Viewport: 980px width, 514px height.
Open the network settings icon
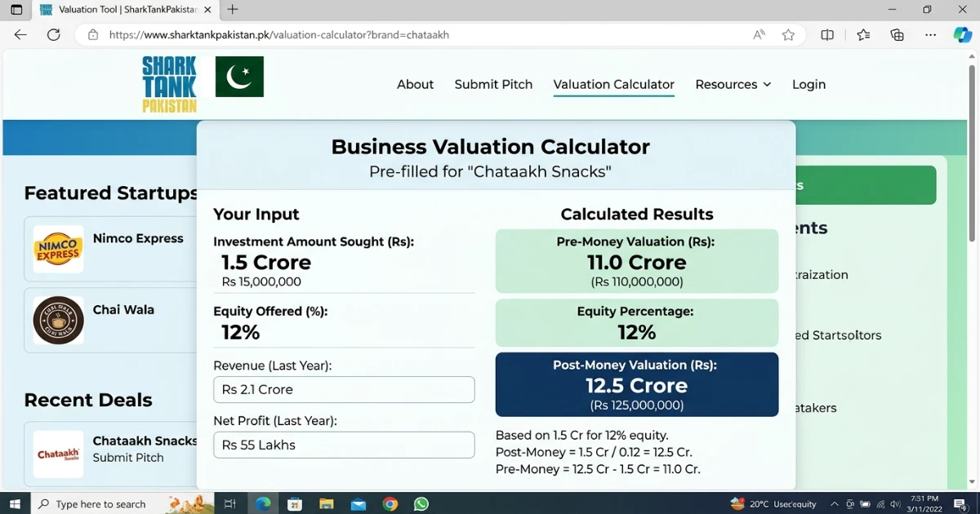pyautogui.click(x=880, y=504)
